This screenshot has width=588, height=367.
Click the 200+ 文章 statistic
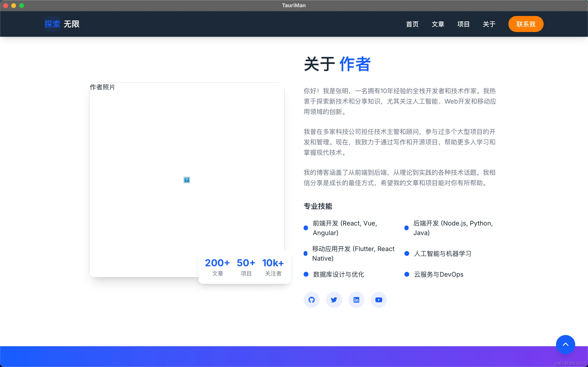217,267
